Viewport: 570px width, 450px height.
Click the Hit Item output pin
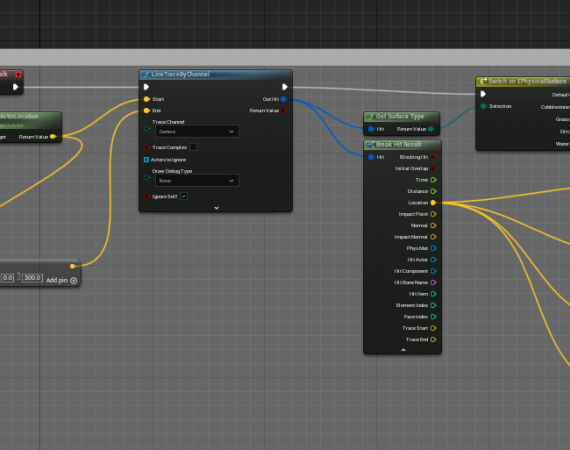point(433,294)
